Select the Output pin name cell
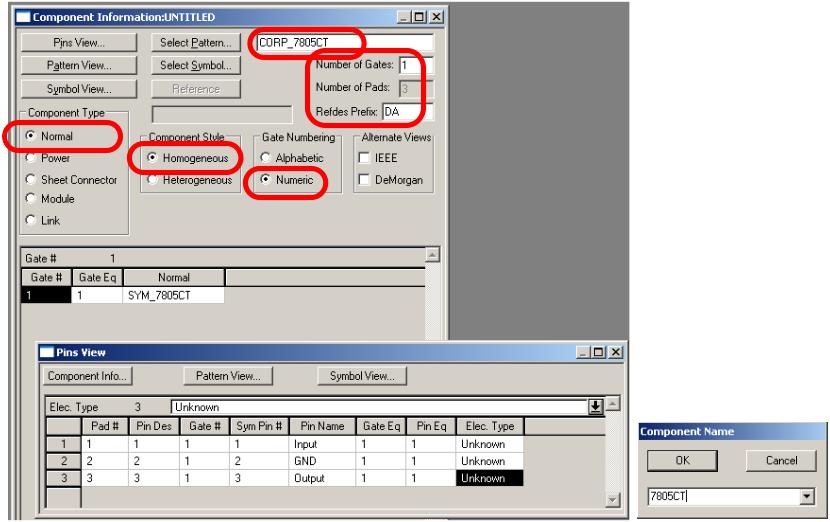This screenshot has width=830, height=522. point(322,478)
